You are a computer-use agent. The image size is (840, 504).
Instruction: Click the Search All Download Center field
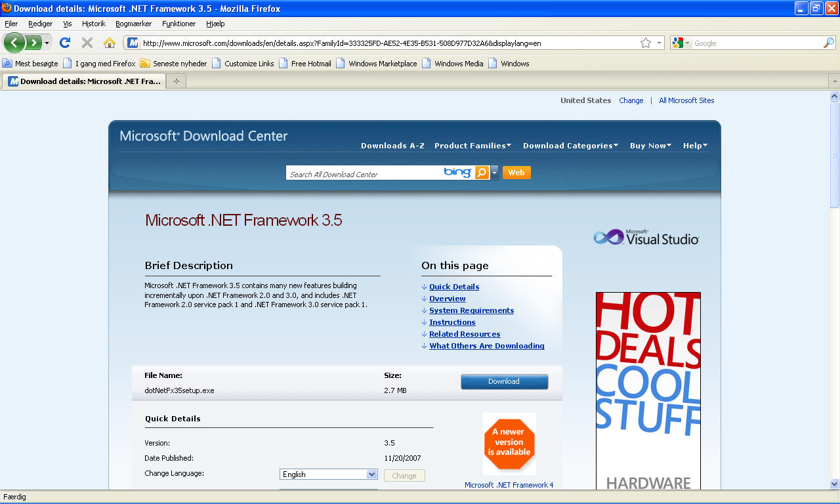364,173
